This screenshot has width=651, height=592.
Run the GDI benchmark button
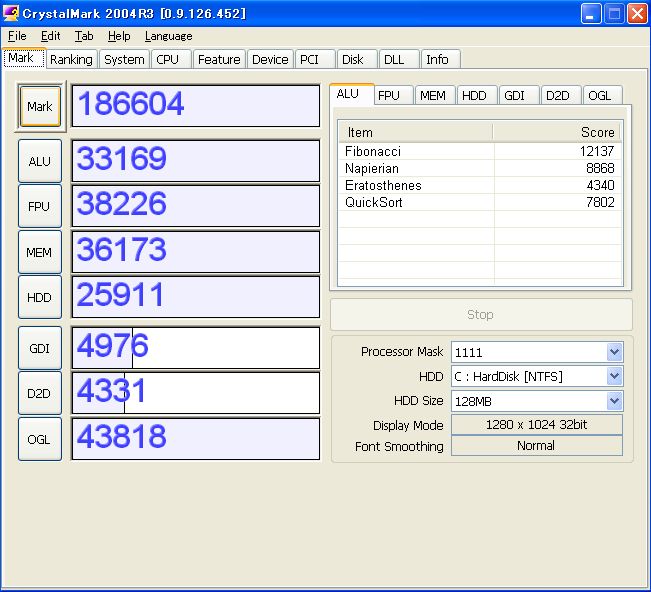pyautogui.click(x=39, y=348)
